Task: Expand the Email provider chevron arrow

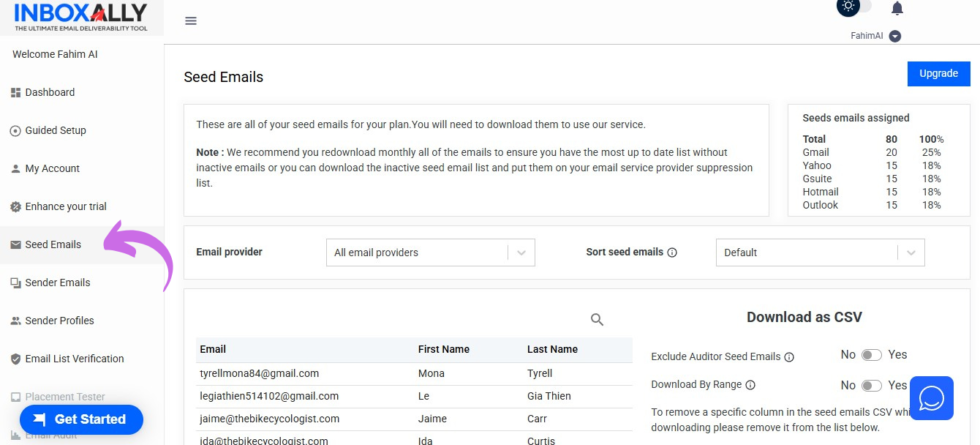Action: (x=522, y=252)
